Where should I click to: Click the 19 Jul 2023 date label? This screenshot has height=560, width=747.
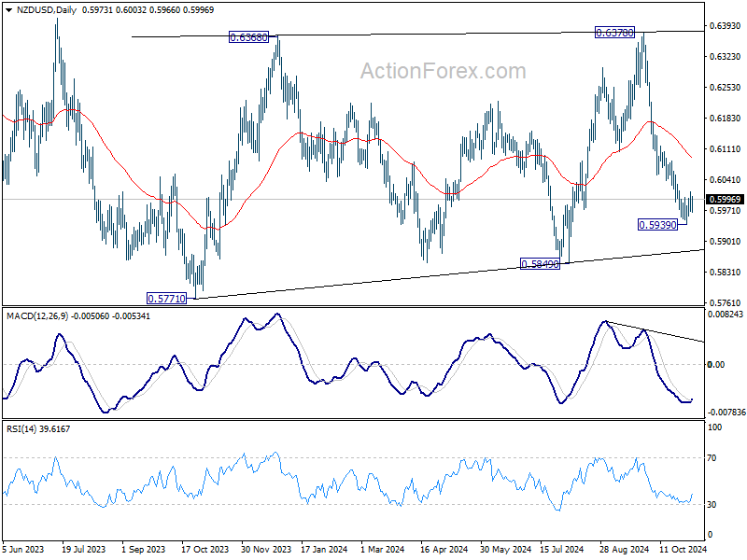click(84, 549)
